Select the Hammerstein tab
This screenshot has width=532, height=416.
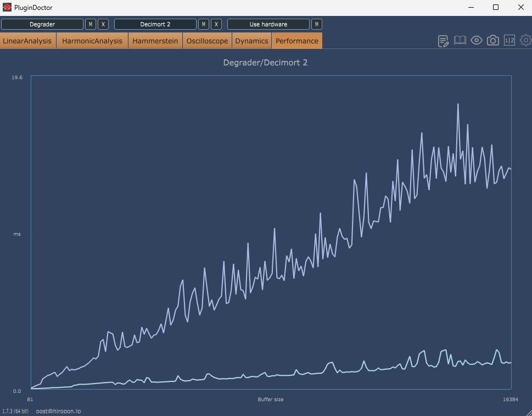(x=155, y=41)
